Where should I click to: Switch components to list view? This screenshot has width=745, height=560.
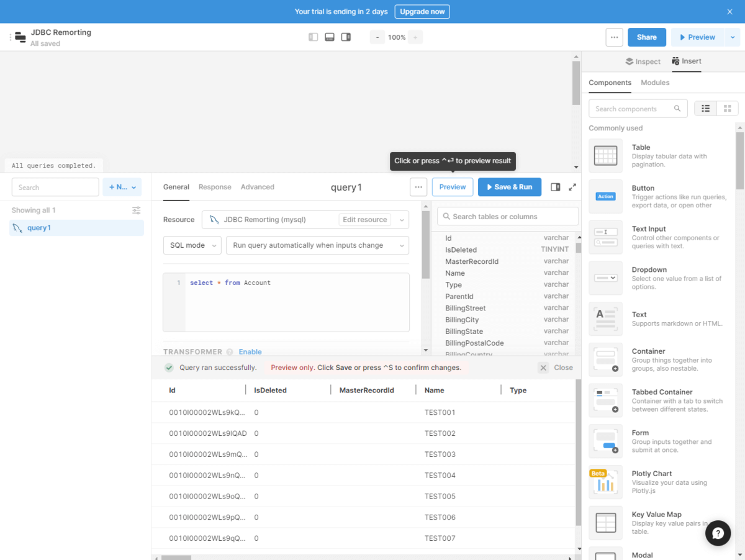click(x=705, y=109)
